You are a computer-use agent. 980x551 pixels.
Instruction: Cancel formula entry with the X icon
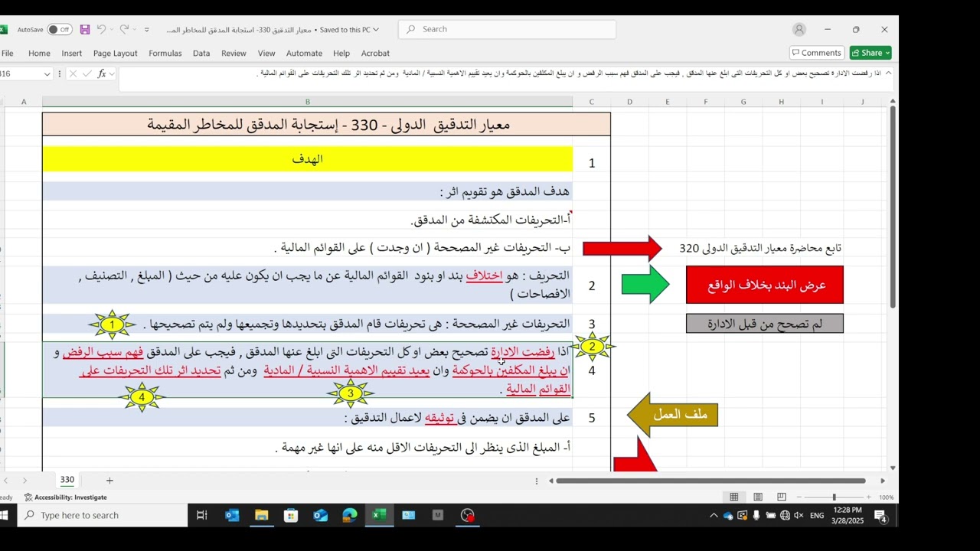73,74
